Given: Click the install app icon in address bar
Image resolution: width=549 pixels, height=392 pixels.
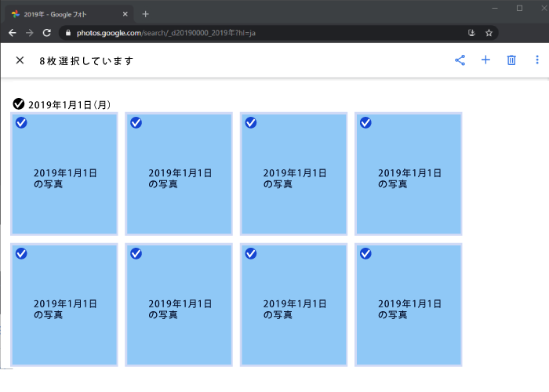Looking at the screenshot, I should 471,33.
